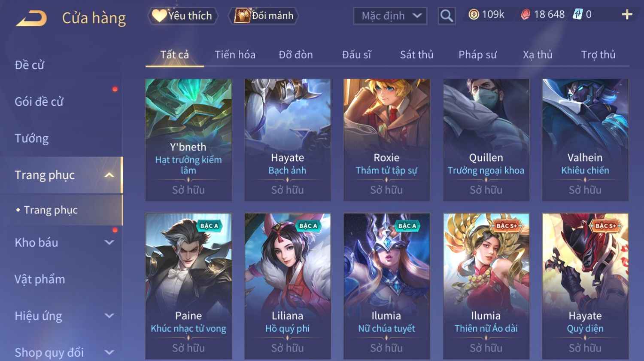Viewport: 644px width, 361px height.
Task: Expand the Hiệu ứng sidebar section
Action: pos(109,316)
